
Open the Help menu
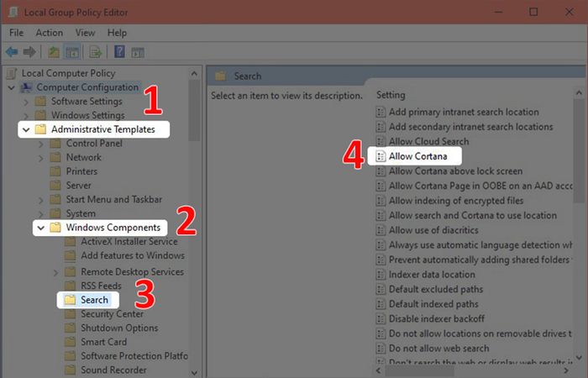117,33
